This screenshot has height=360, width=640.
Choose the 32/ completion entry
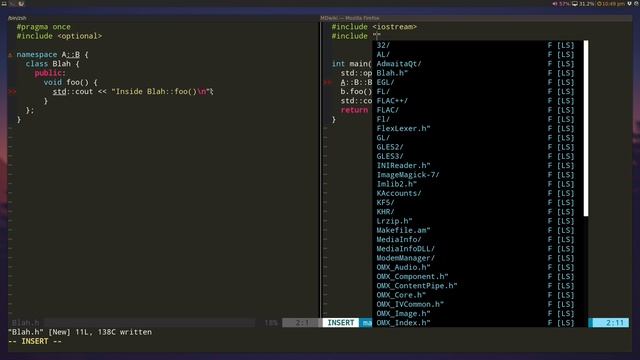click(x=478, y=45)
